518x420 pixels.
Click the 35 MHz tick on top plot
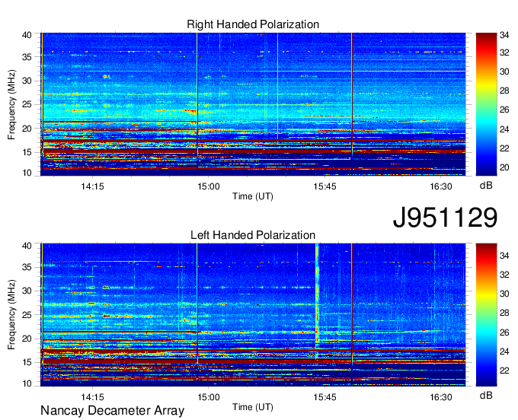[x=27, y=57]
